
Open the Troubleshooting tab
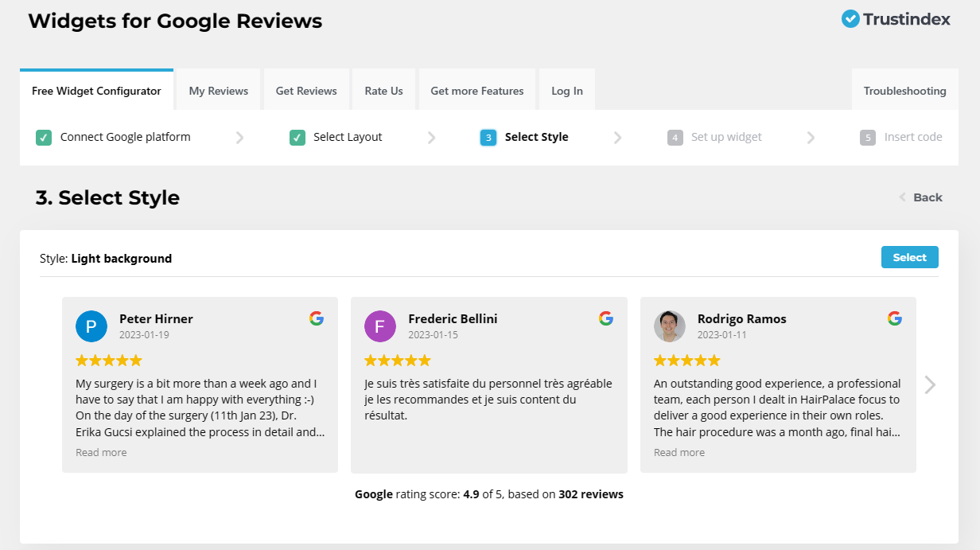[904, 90]
